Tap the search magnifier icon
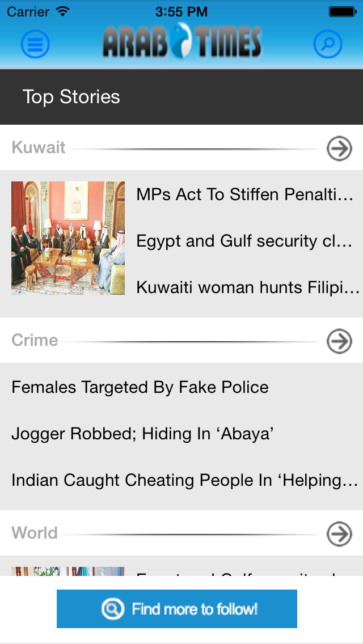This screenshot has width=363, height=644. point(328,44)
